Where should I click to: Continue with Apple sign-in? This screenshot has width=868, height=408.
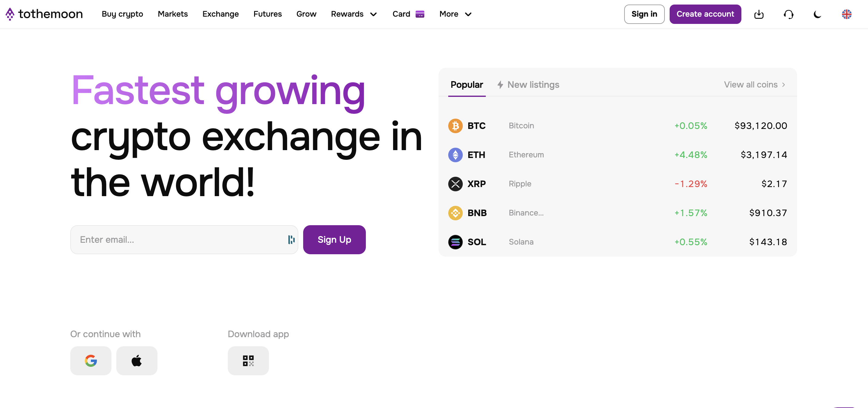click(x=137, y=360)
